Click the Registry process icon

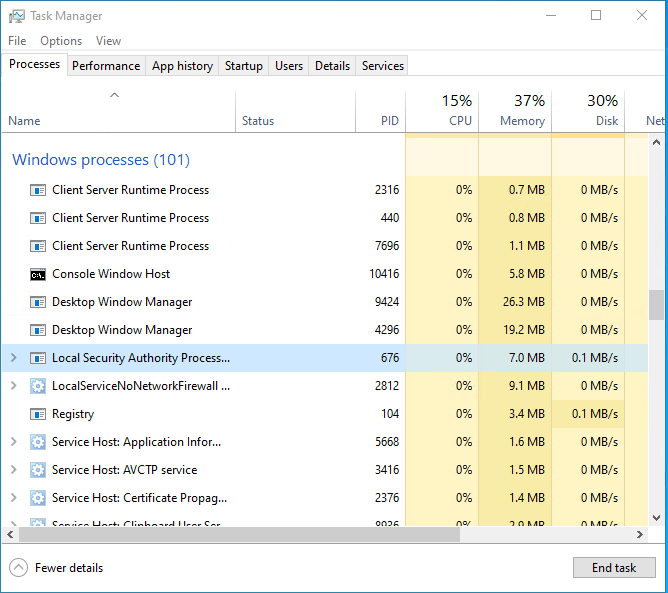click(38, 414)
